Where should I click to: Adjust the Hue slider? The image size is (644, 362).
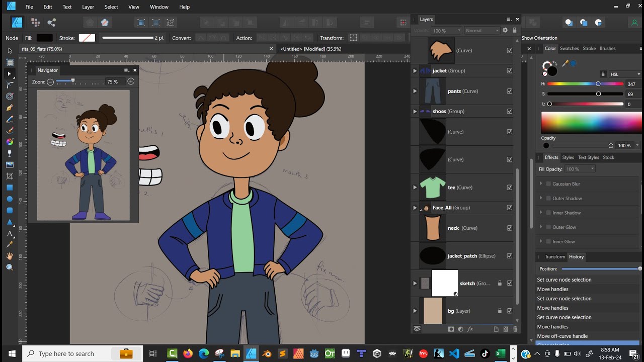(586, 84)
